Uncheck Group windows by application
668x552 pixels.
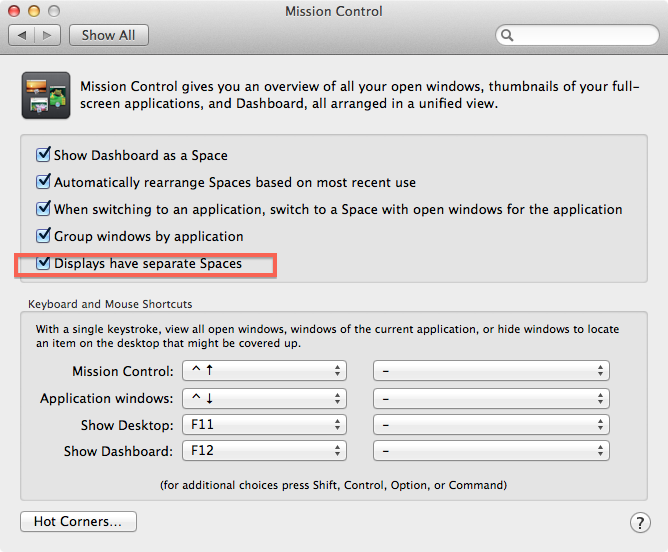coord(43,236)
